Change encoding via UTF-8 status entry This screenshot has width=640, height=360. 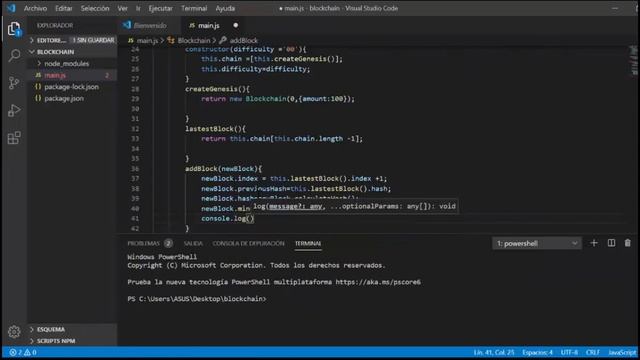[x=569, y=352]
